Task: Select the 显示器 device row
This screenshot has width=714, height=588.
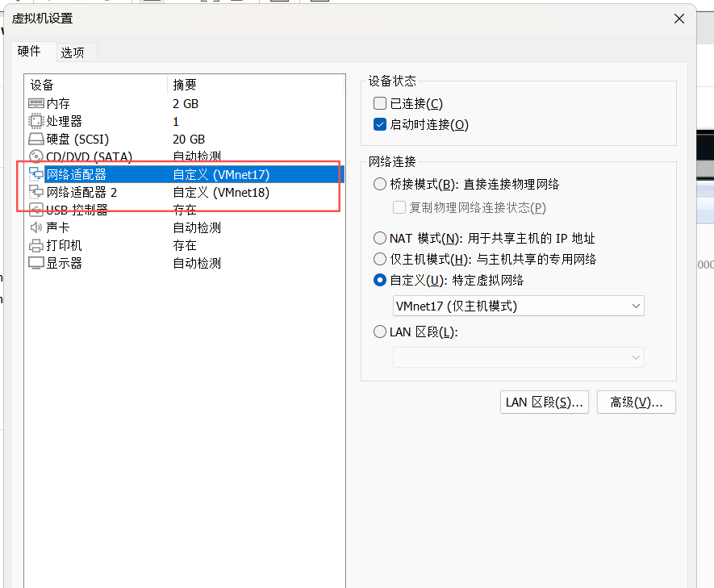Action: click(x=185, y=263)
